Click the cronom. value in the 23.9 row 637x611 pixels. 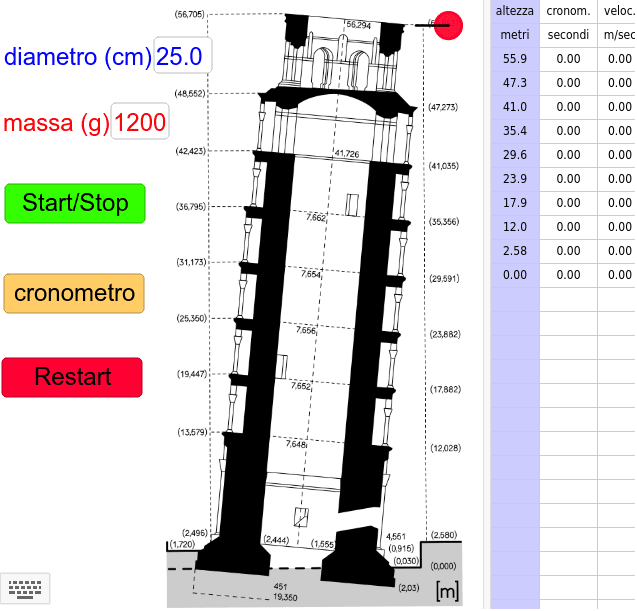coord(568,179)
